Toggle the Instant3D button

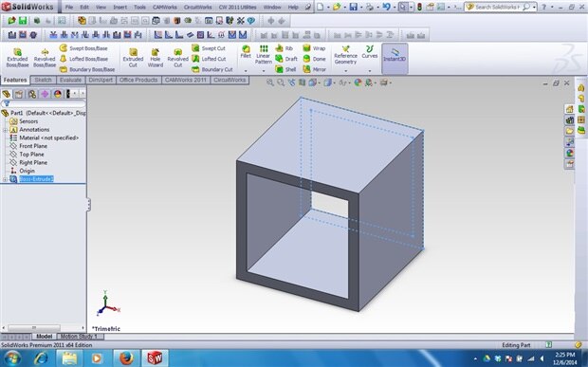395,58
